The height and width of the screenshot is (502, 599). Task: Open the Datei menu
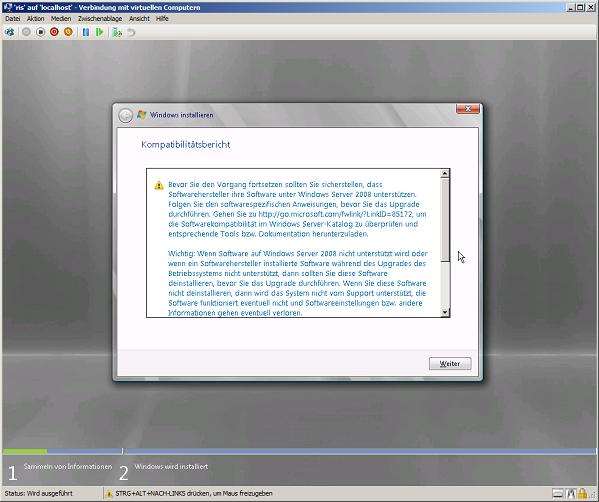[13, 18]
